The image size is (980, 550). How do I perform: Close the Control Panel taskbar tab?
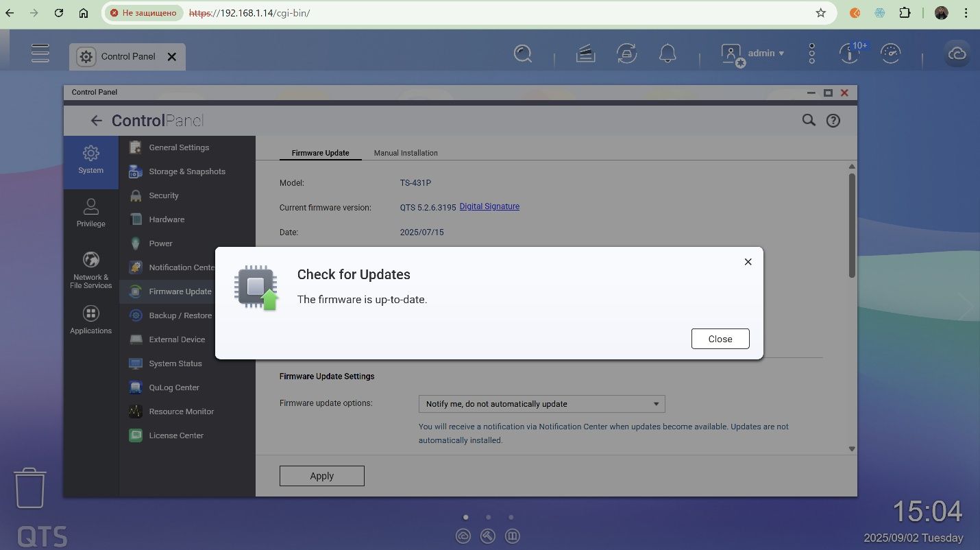pos(172,57)
